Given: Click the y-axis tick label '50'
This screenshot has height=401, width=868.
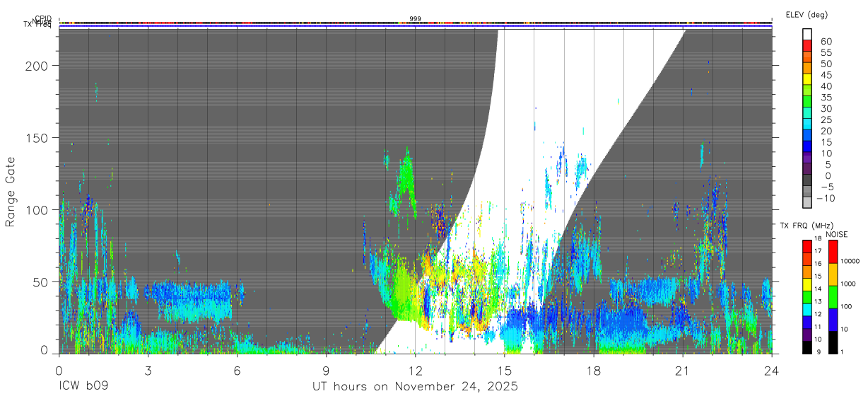Looking at the screenshot, I should 42,282.
